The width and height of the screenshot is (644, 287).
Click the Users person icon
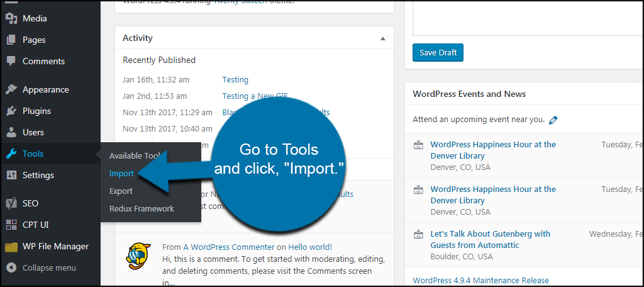click(x=11, y=132)
